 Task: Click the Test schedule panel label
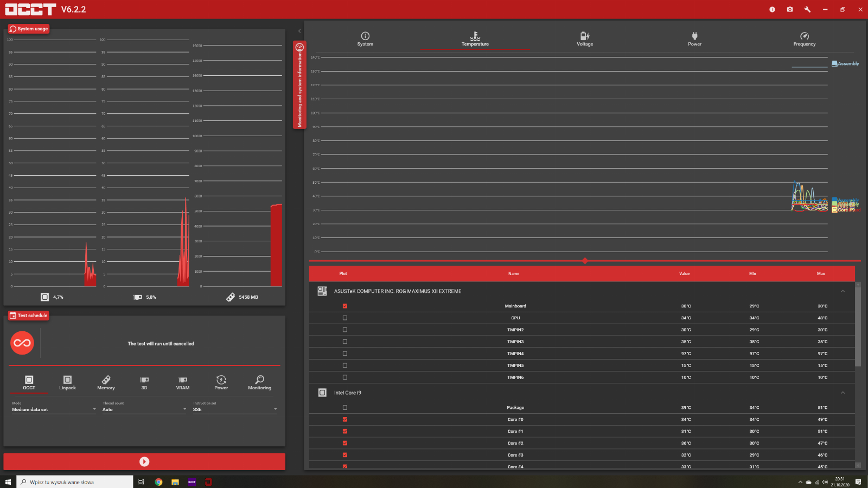[29, 316]
